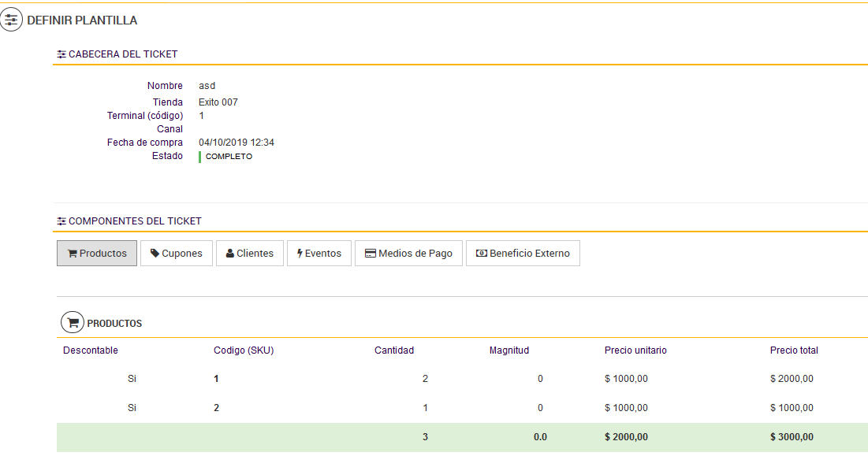Click the Cantidad column header
The image size is (868, 456).
[394, 350]
